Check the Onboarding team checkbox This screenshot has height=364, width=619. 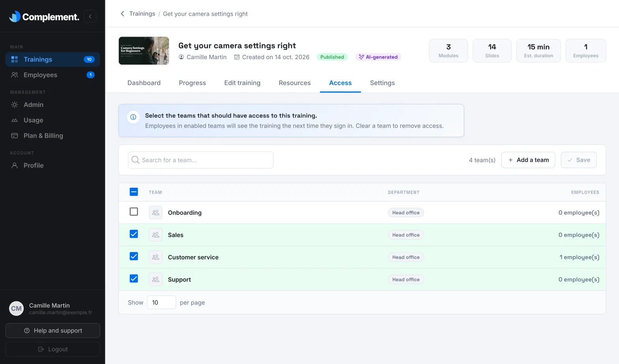pos(134,212)
